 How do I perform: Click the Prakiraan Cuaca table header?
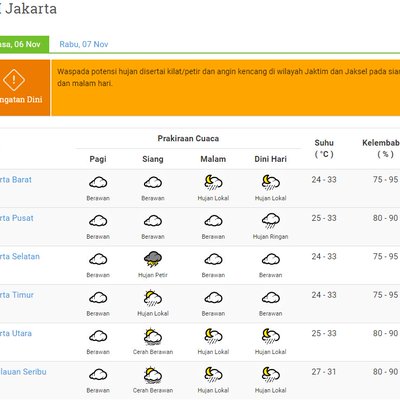click(188, 138)
